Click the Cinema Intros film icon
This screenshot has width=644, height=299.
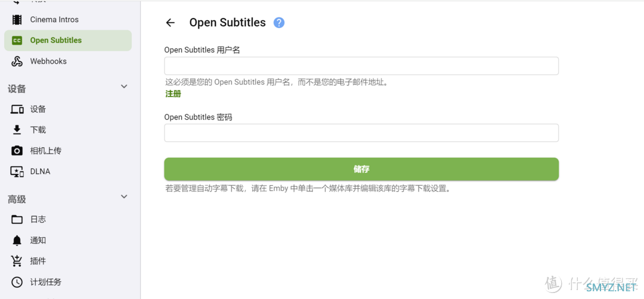(x=17, y=20)
